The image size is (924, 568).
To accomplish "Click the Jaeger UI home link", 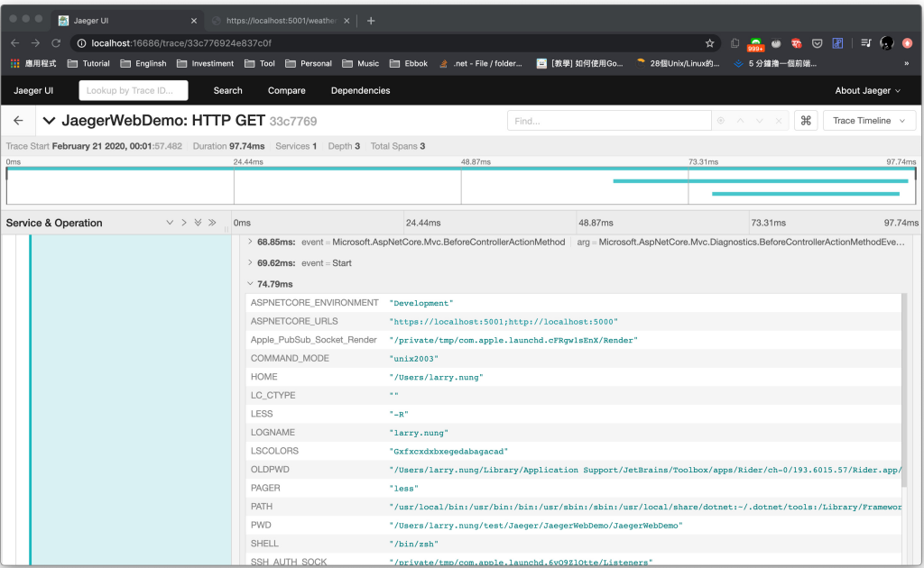I will (33, 91).
